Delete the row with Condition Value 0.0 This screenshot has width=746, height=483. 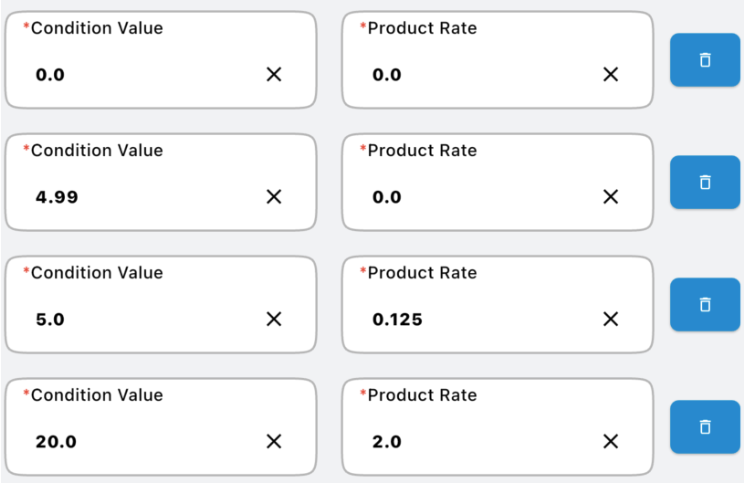pyautogui.click(x=704, y=60)
